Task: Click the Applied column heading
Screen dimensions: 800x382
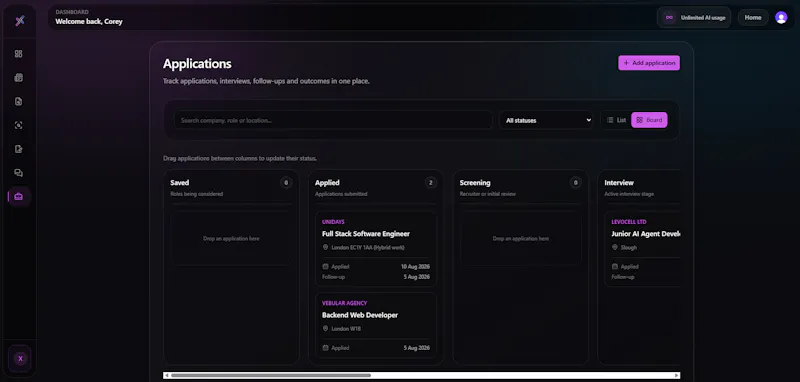Action: [327, 183]
